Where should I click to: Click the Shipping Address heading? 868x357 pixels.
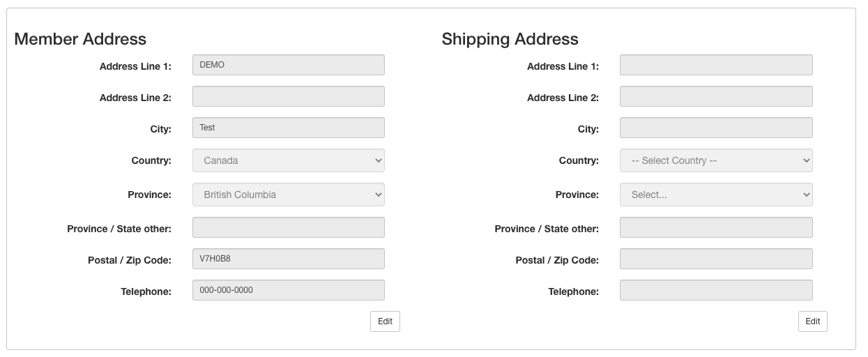[510, 39]
